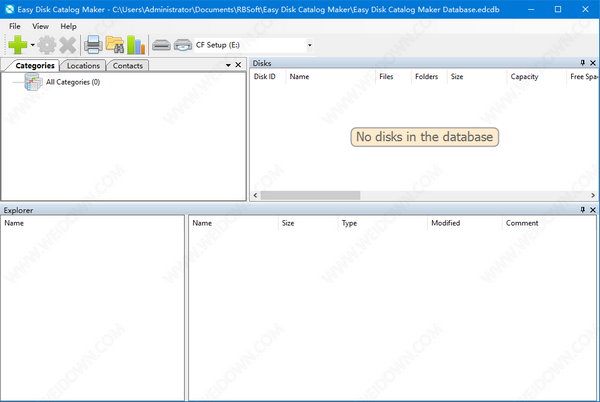600x402 pixels.
Task: Switch to the Locations tab
Action: click(x=83, y=66)
